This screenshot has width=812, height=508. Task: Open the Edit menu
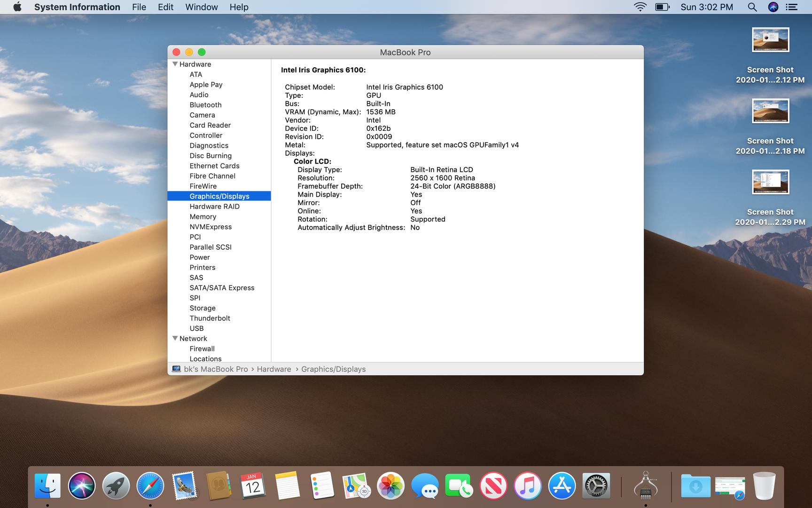(165, 7)
